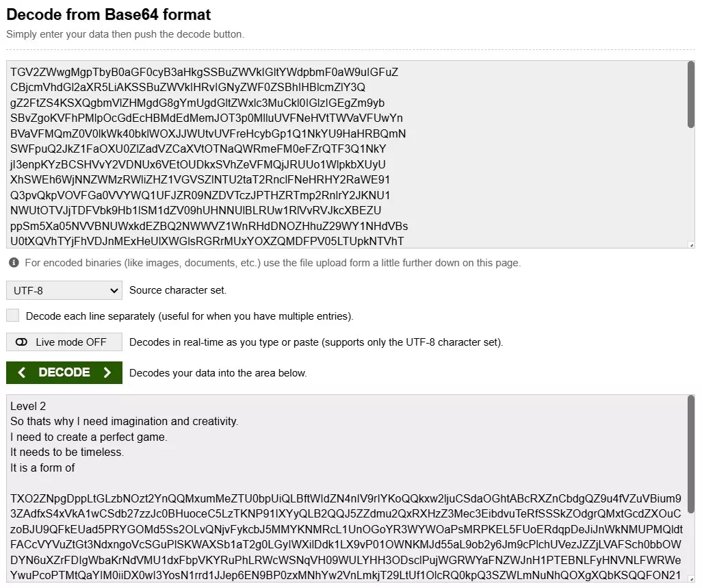Click the "Level 2" line in decoded output

coord(28,407)
